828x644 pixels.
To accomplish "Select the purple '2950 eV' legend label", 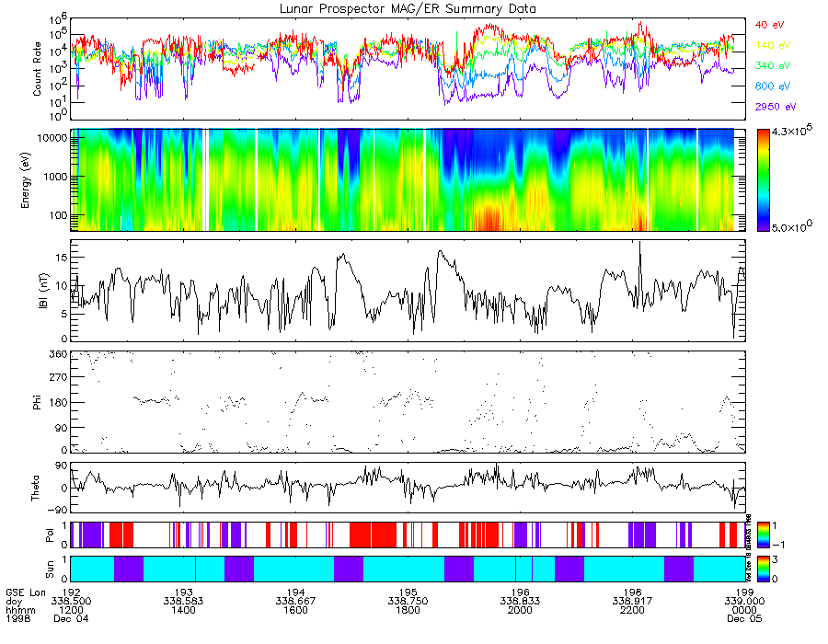I will (776, 107).
